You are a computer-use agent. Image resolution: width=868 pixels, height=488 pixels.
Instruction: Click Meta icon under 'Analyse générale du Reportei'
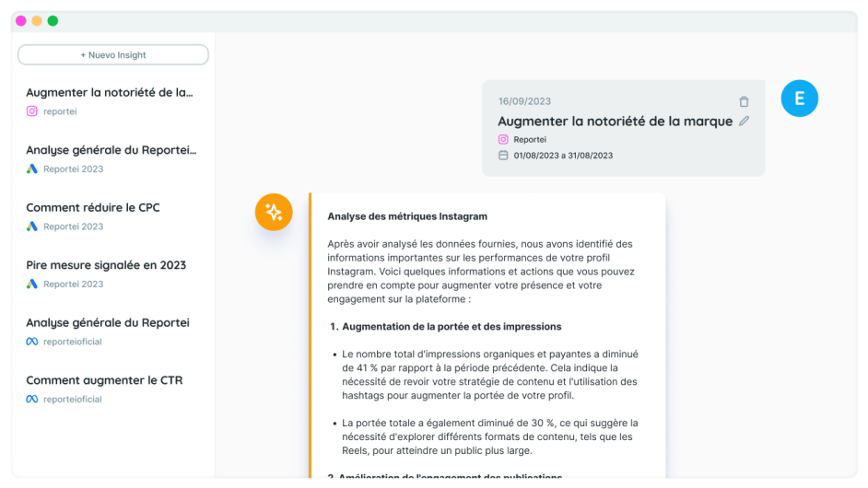tap(32, 342)
